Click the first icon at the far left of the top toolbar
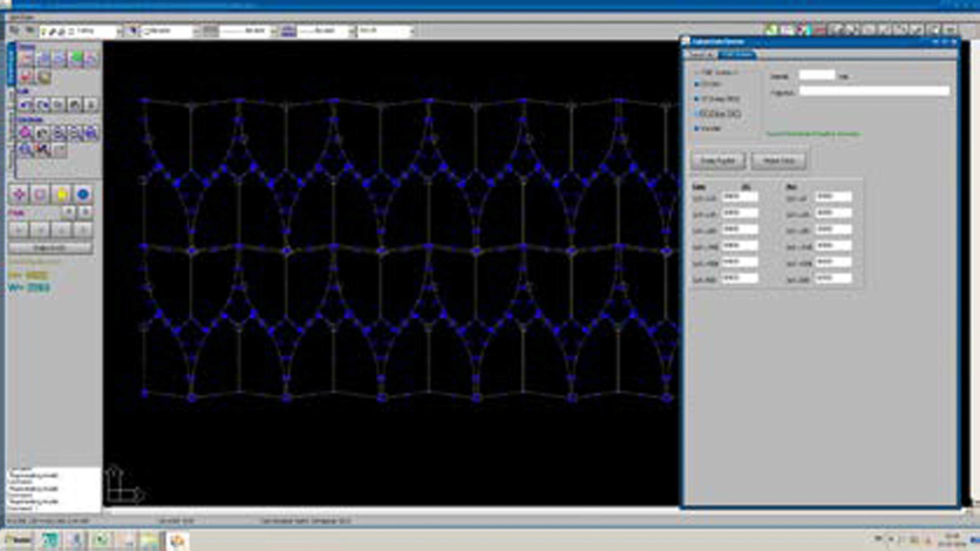Screen dimensions: 980x551 click(x=14, y=30)
